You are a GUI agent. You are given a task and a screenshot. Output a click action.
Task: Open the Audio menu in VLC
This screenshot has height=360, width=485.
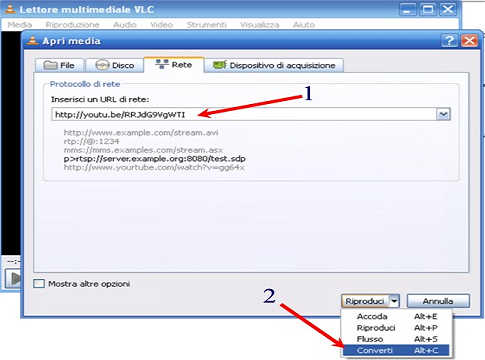(x=125, y=25)
